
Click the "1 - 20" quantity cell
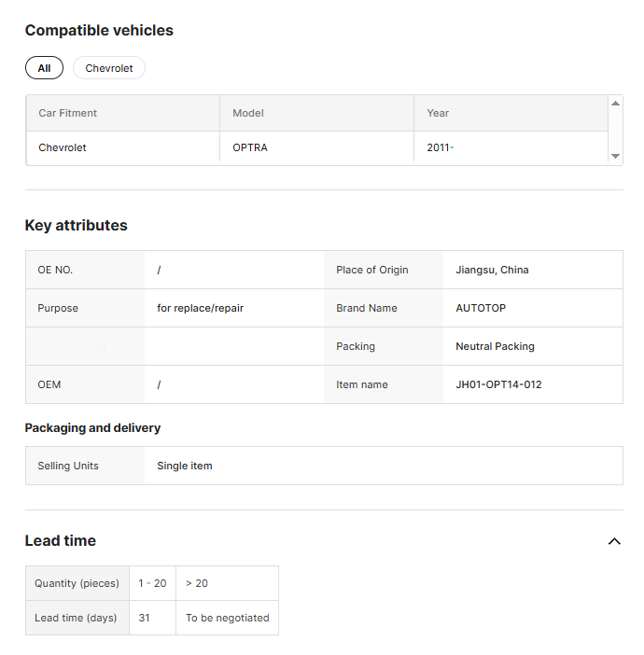point(152,583)
